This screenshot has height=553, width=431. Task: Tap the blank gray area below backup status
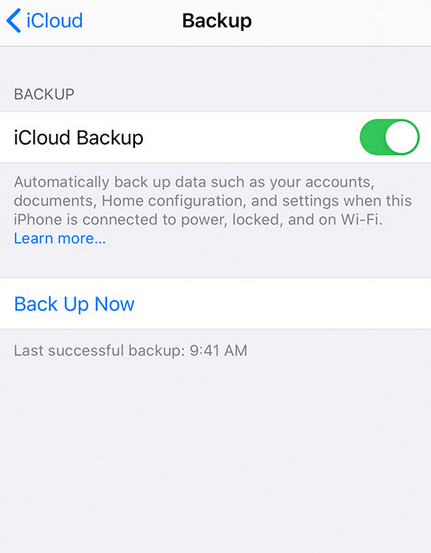point(216,455)
